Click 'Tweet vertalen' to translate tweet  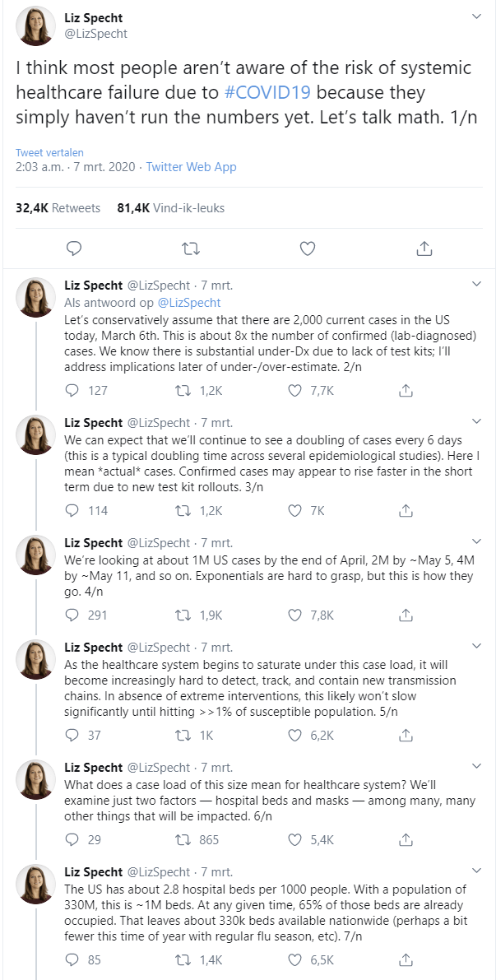pyautogui.click(x=49, y=153)
